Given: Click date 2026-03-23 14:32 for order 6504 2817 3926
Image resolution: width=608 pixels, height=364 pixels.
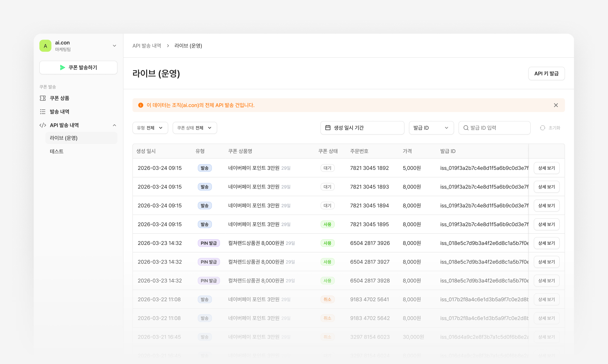Looking at the screenshot, I should [x=160, y=243].
